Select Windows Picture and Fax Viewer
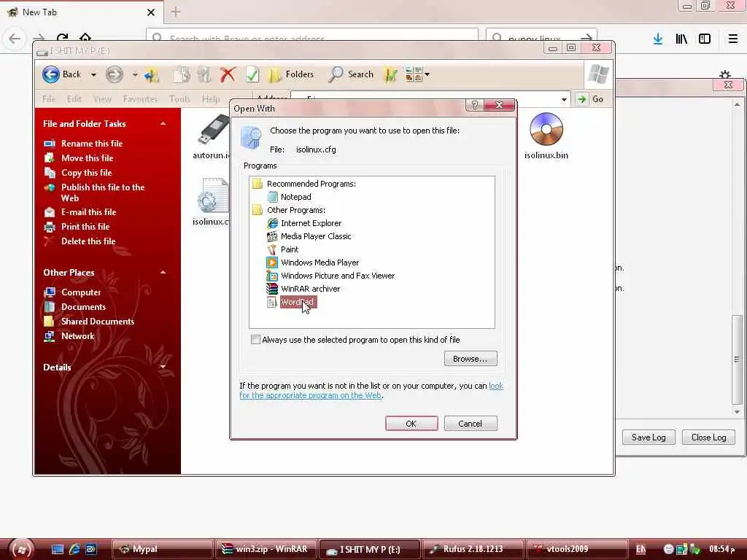 (337, 276)
